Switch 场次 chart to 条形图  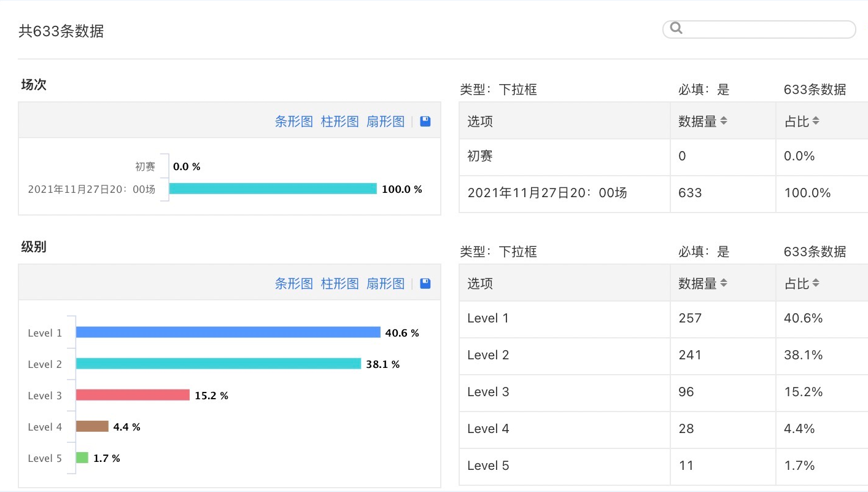tap(294, 122)
